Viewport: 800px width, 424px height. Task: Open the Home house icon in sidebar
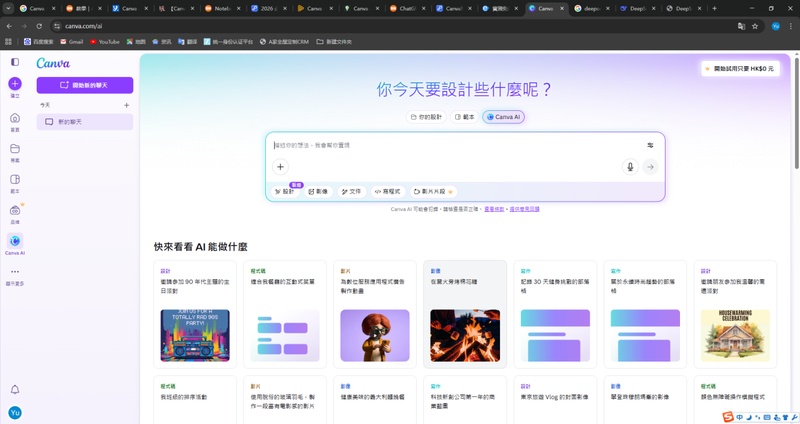click(x=15, y=118)
